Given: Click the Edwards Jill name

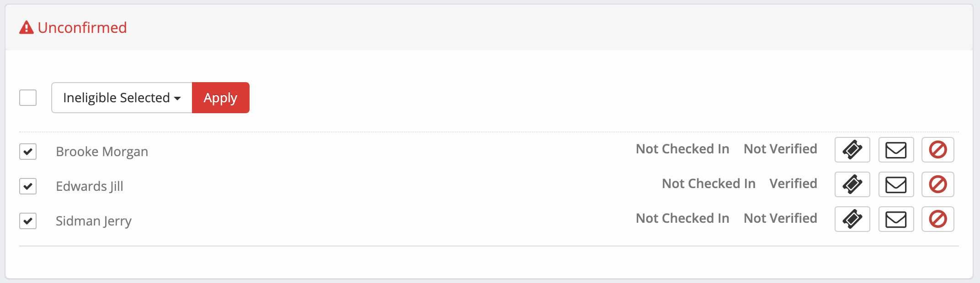Looking at the screenshot, I should pyautogui.click(x=90, y=186).
